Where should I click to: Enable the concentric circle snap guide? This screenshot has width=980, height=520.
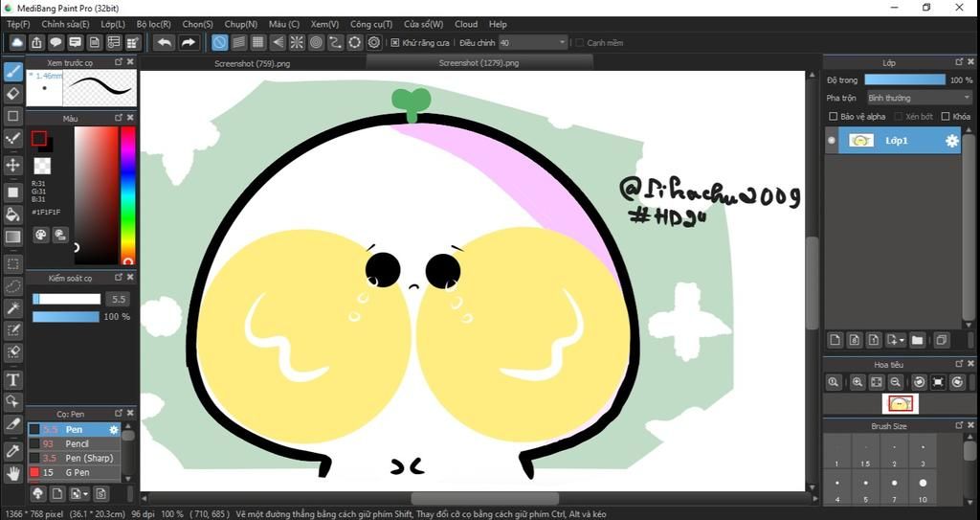tap(316, 42)
